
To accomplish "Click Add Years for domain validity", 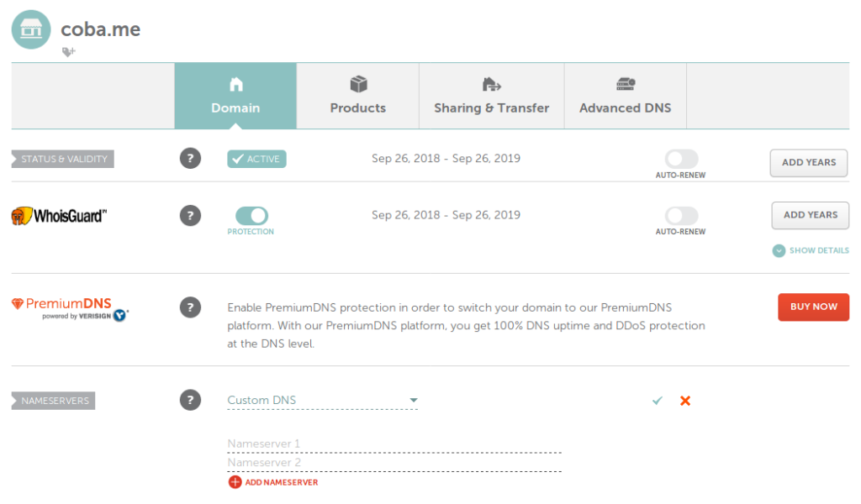I will 809,162.
